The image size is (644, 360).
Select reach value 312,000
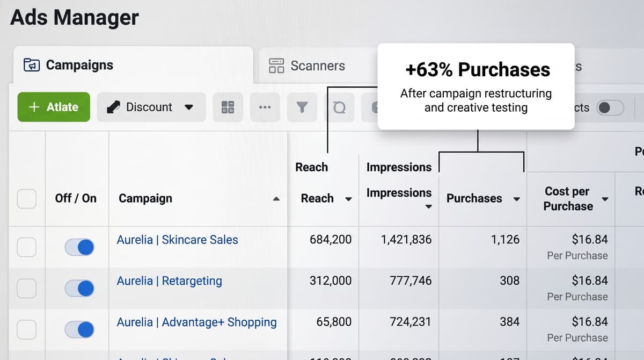(331, 280)
